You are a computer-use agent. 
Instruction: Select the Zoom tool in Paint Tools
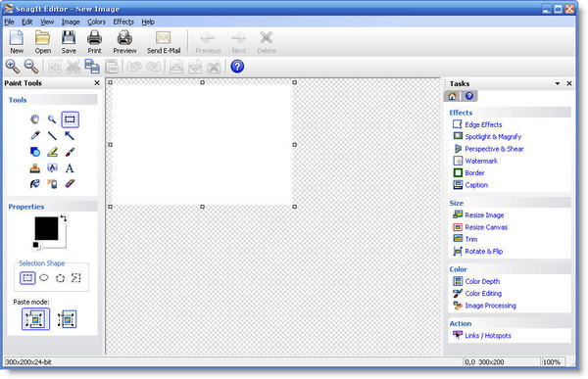[52, 119]
